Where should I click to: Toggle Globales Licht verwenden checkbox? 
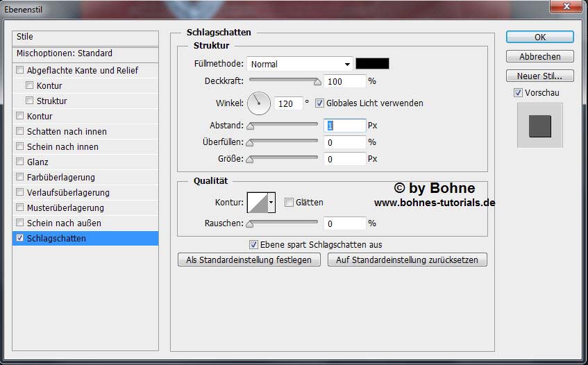click(x=319, y=103)
